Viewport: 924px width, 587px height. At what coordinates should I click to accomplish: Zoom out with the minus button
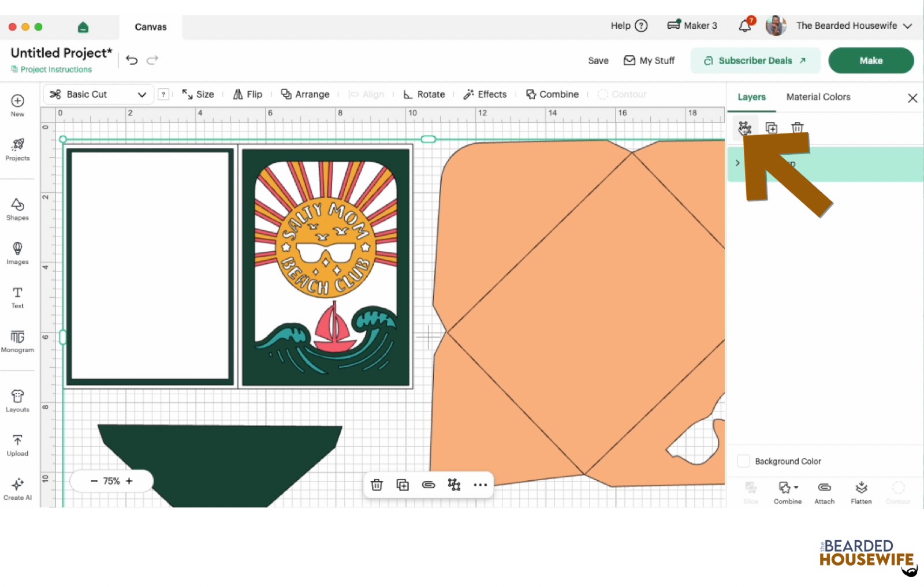click(94, 481)
